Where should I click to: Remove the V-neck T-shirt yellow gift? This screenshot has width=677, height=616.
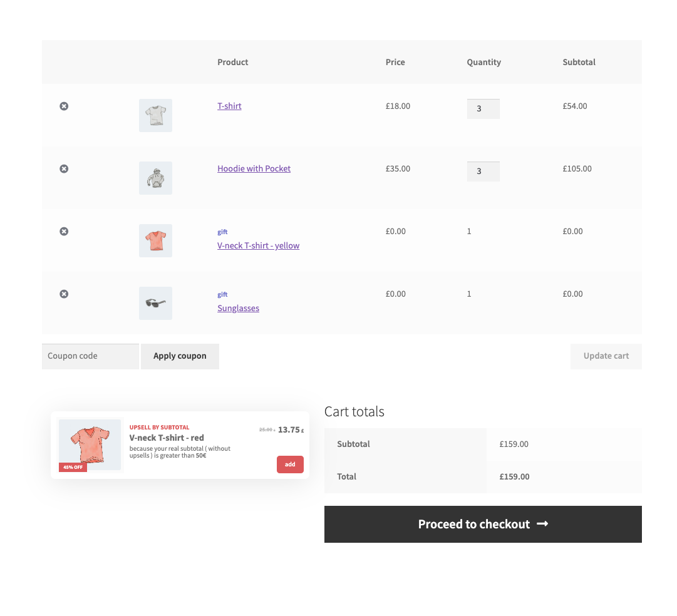point(64,232)
